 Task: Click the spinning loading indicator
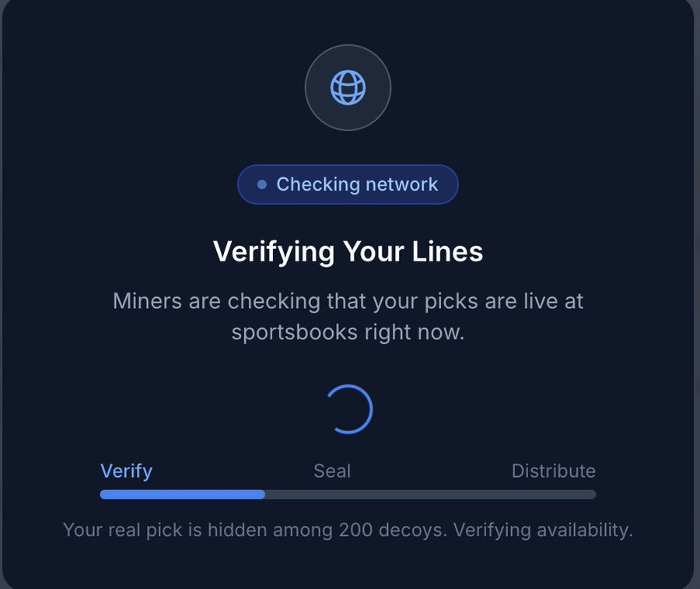[348, 409]
